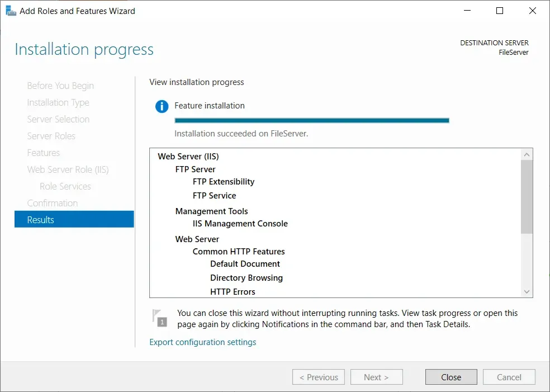The height and width of the screenshot is (392, 550).
Task: Select the Management Tools entry
Action: [x=211, y=211]
